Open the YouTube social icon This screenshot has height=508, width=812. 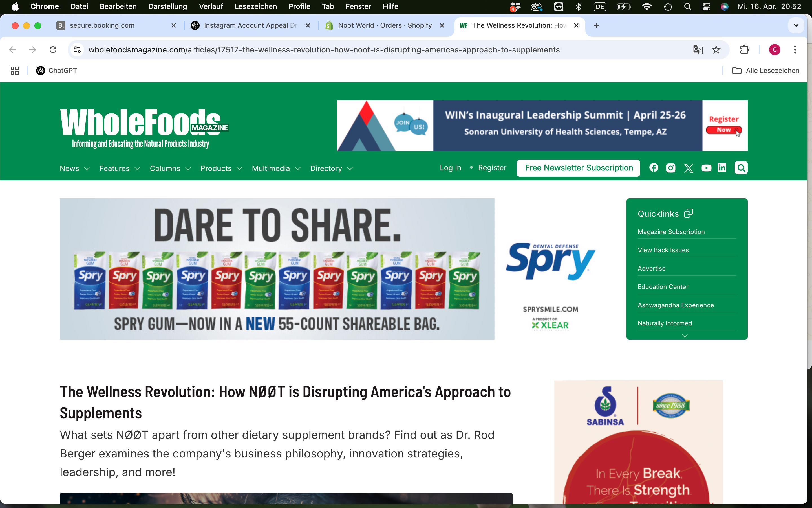(706, 168)
